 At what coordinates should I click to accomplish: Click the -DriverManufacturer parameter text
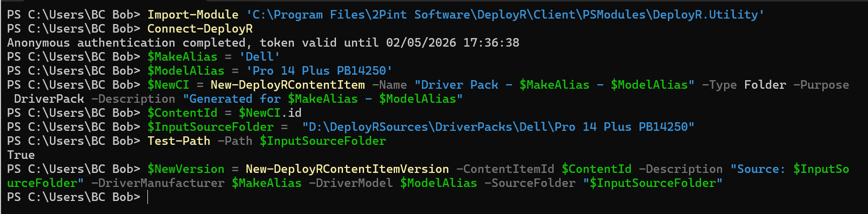point(157,183)
